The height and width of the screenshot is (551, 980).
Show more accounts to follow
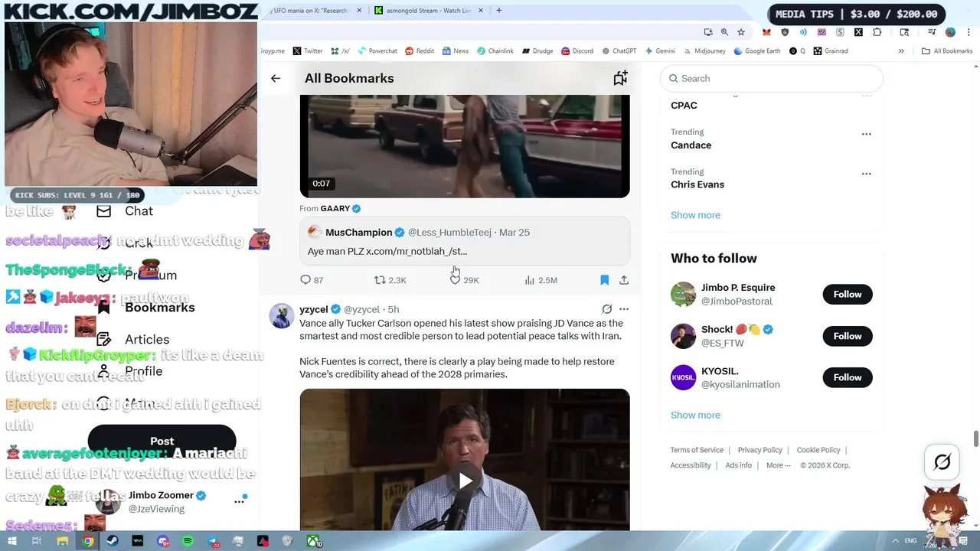click(695, 415)
